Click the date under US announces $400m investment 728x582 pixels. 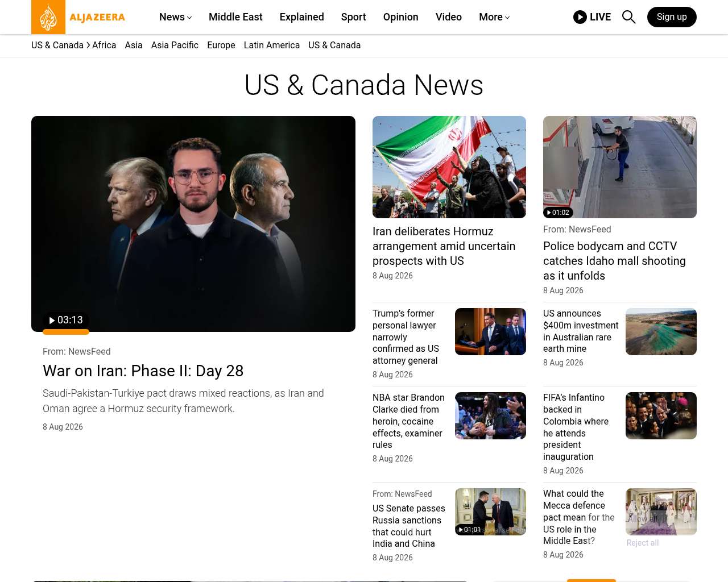tap(563, 363)
